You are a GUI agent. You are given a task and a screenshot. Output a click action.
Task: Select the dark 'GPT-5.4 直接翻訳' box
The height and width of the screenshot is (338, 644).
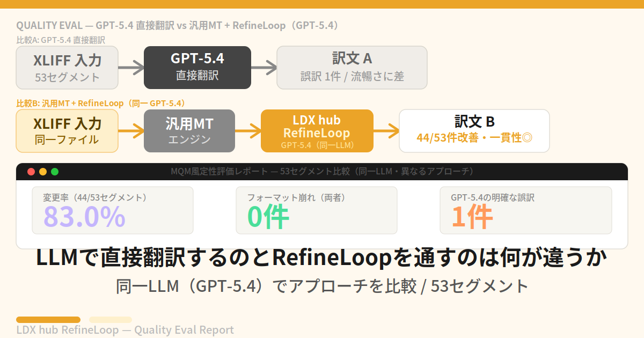[197, 68]
